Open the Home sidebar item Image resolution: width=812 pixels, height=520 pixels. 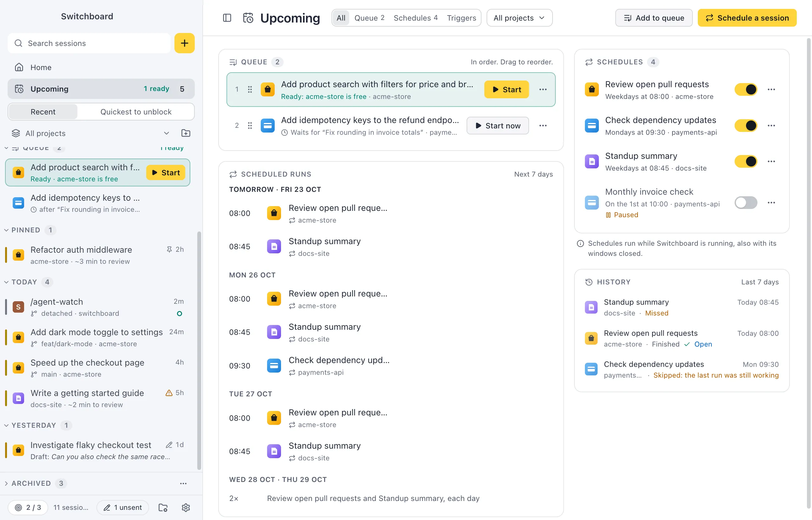point(101,67)
